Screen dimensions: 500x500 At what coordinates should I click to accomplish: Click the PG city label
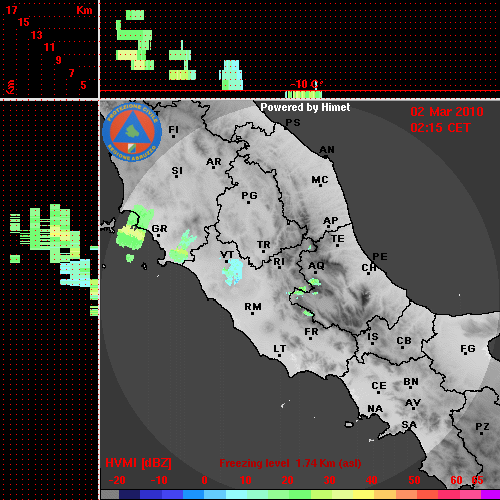click(x=249, y=195)
